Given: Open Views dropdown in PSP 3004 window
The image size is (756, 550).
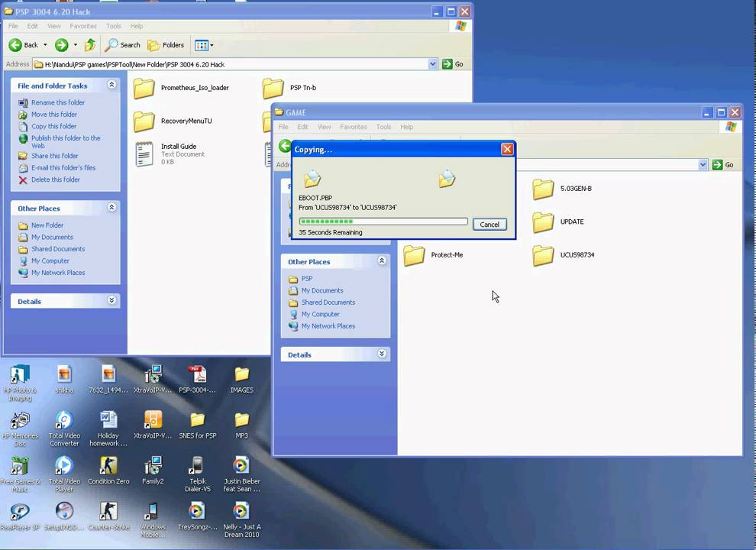Looking at the screenshot, I should click(x=203, y=45).
